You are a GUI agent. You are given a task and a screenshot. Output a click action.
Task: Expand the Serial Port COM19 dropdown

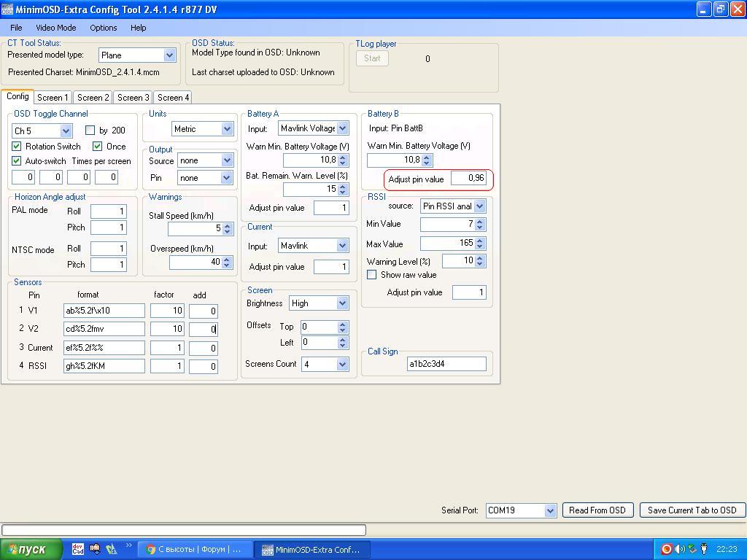pyautogui.click(x=550, y=510)
